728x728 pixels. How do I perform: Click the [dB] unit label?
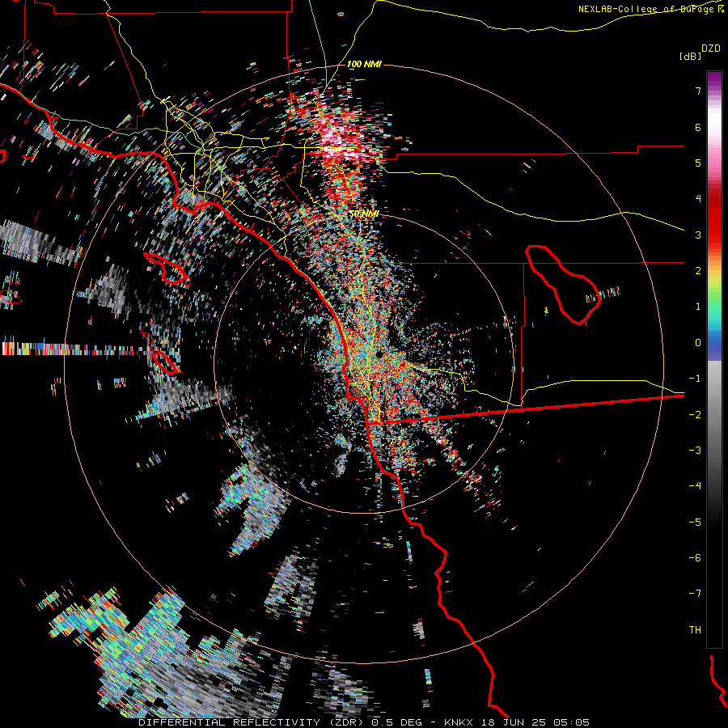tap(690, 56)
